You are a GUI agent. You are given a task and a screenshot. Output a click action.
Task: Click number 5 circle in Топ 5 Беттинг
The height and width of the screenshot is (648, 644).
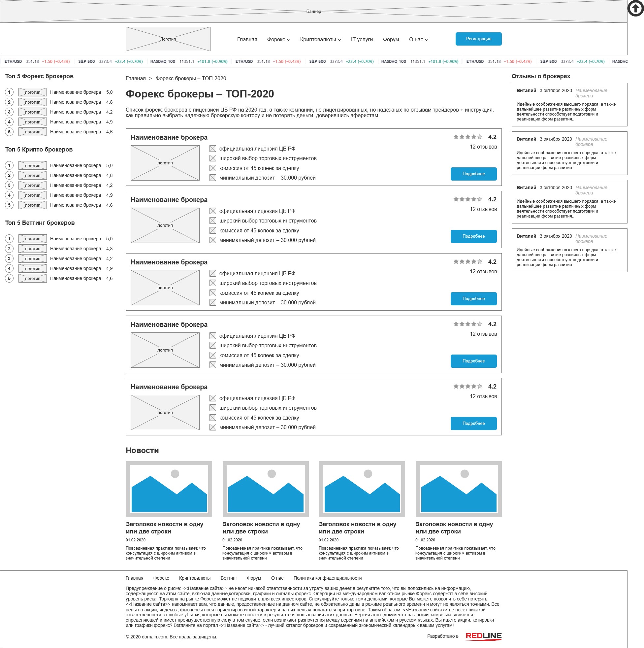click(9, 278)
